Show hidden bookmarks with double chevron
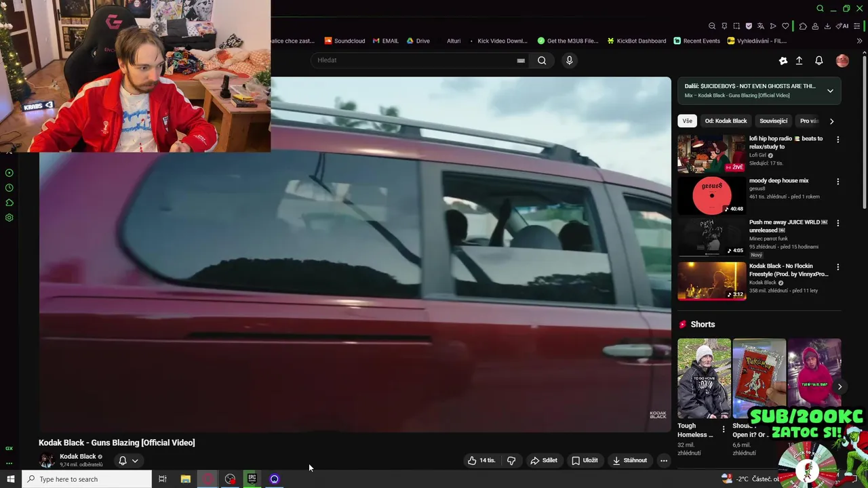Viewport: 868px width, 488px height. pos(859,41)
